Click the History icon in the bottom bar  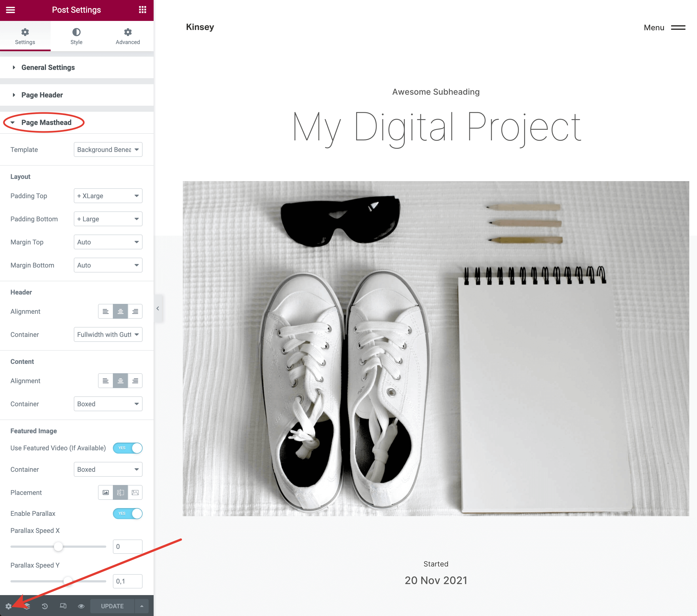(45, 606)
